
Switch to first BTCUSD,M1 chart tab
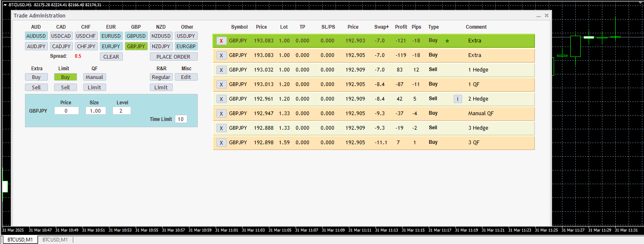(20, 240)
